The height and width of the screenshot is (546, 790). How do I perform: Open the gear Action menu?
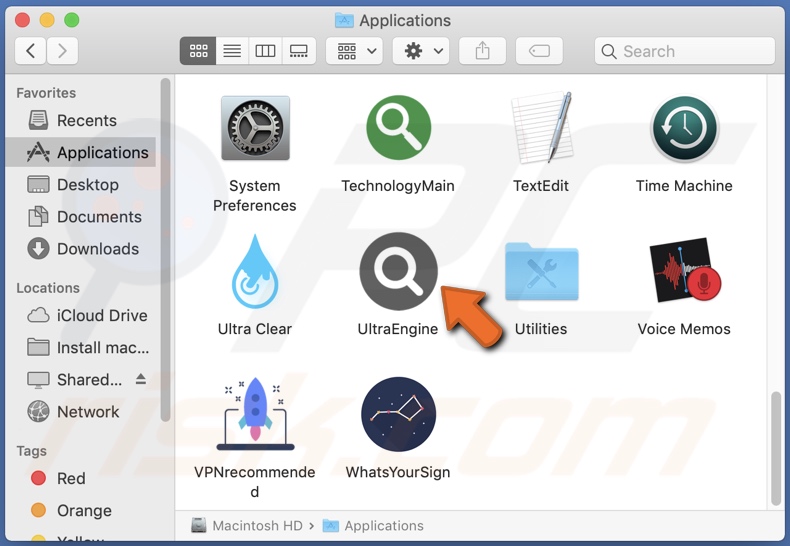[421, 51]
